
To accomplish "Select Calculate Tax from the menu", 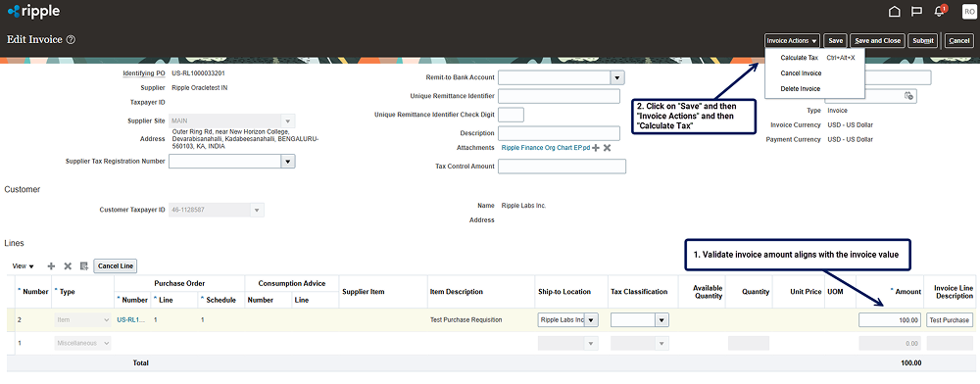I will click(799, 58).
